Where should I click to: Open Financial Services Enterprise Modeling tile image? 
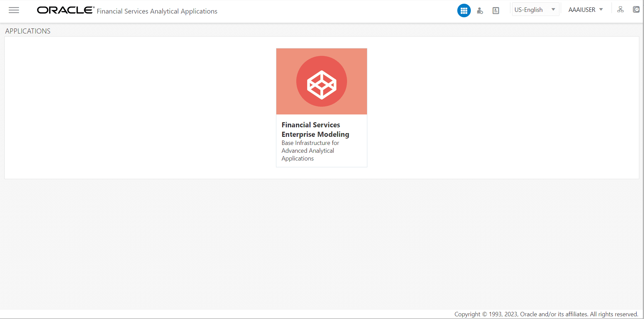(x=322, y=81)
